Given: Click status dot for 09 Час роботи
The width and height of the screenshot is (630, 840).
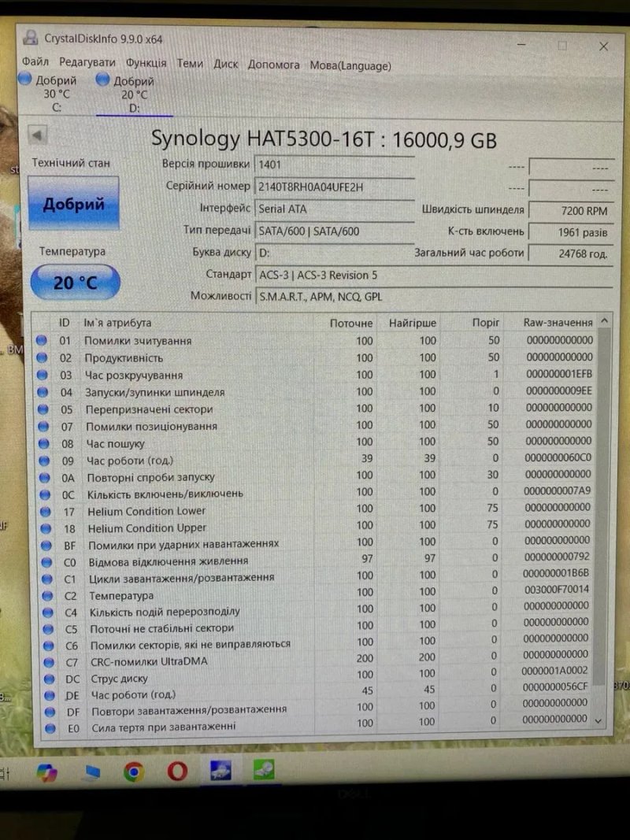Looking at the screenshot, I should (44, 461).
